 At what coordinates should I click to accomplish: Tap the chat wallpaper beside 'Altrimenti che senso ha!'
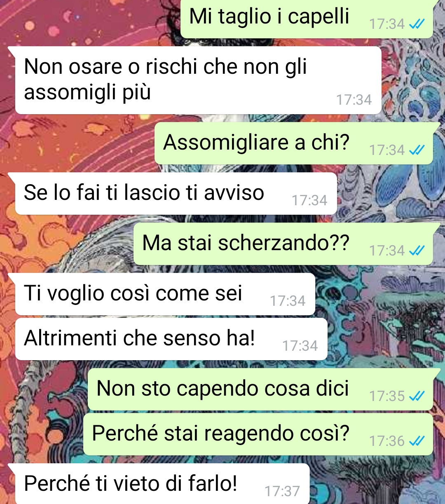(383, 339)
